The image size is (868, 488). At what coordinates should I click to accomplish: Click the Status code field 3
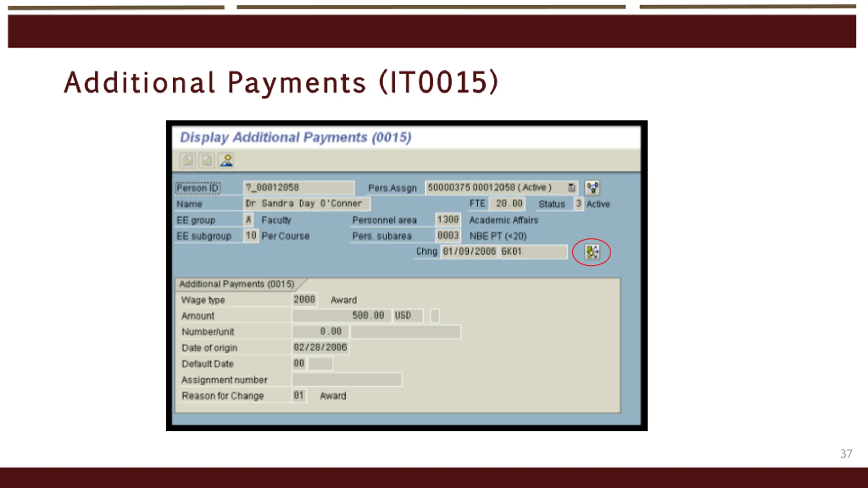pyautogui.click(x=579, y=204)
